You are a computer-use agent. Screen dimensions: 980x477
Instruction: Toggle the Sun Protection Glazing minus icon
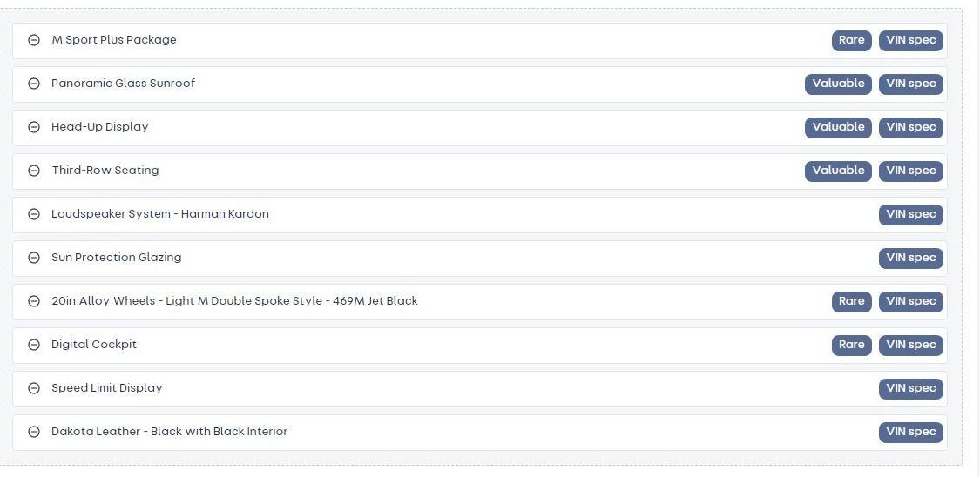[x=34, y=258]
